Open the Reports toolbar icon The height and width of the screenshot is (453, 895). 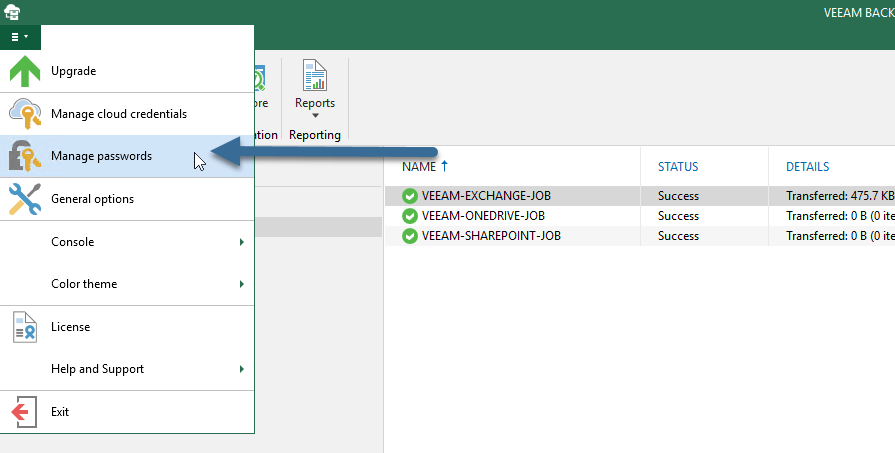point(315,75)
